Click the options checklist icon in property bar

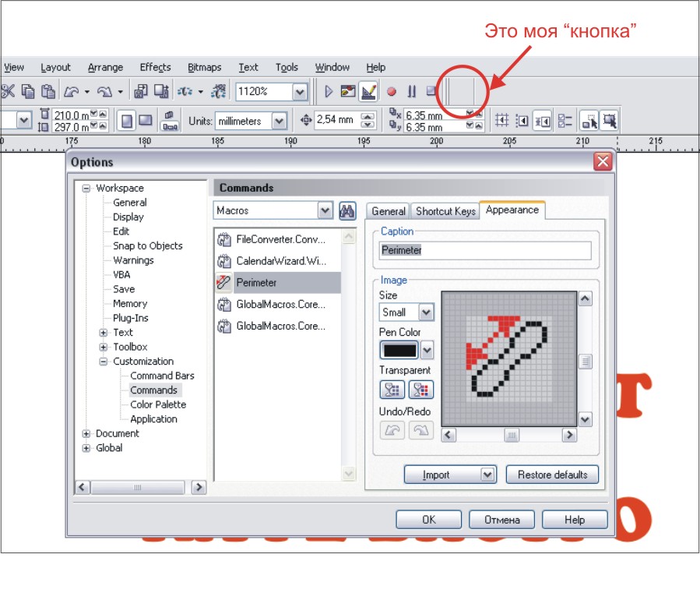pyautogui.click(x=565, y=121)
